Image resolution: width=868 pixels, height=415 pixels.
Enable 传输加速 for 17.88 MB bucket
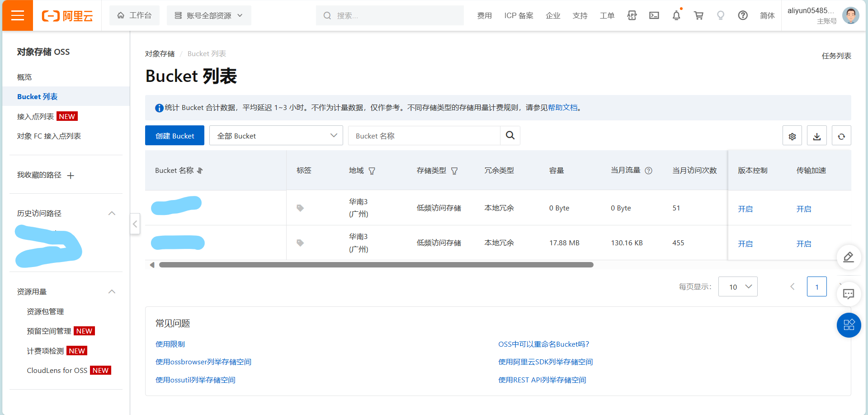[x=803, y=243]
